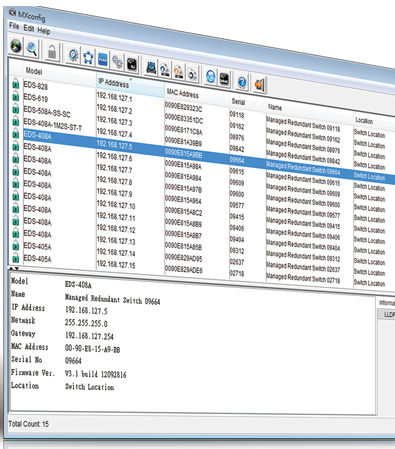Click the lock icon beside EDS-408A-1M2S-ST-T
The height and width of the screenshot is (449, 395).
pyautogui.click(x=15, y=121)
